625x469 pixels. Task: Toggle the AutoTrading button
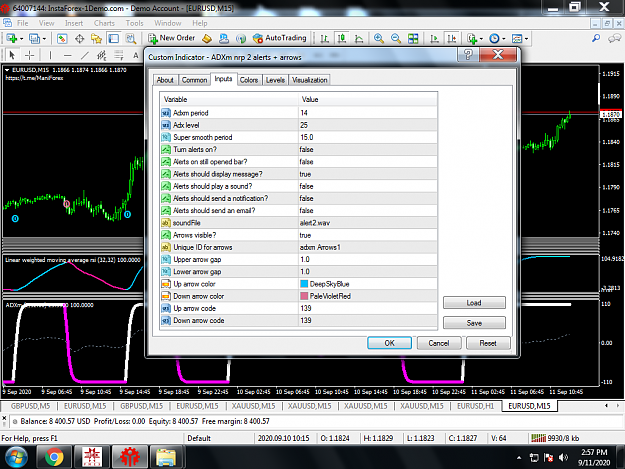280,38
